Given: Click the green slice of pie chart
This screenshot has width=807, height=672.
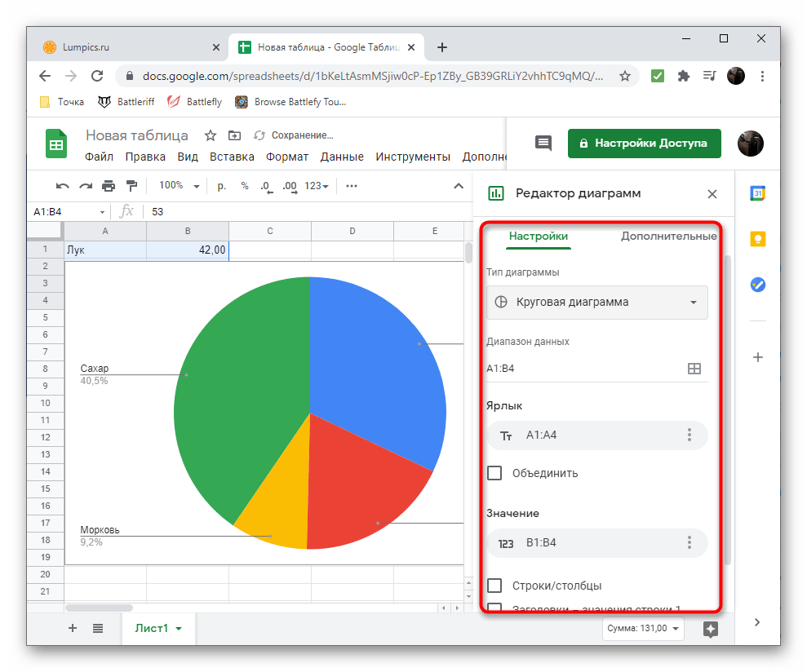Looking at the screenshot, I should (x=237, y=408).
